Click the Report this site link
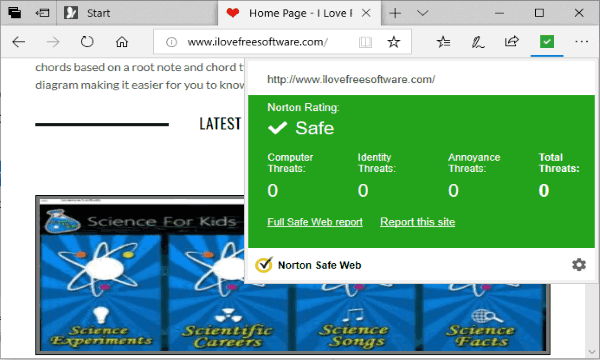 click(417, 222)
